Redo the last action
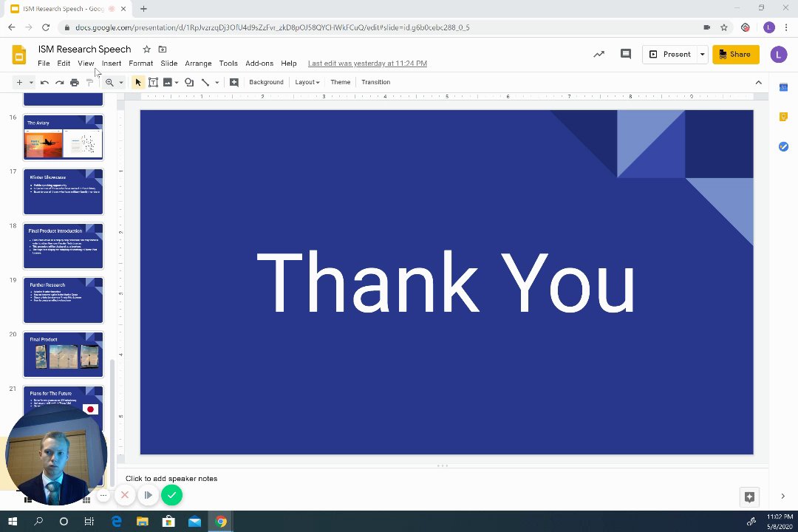Viewport: 798px width, 532px height. 60,83
